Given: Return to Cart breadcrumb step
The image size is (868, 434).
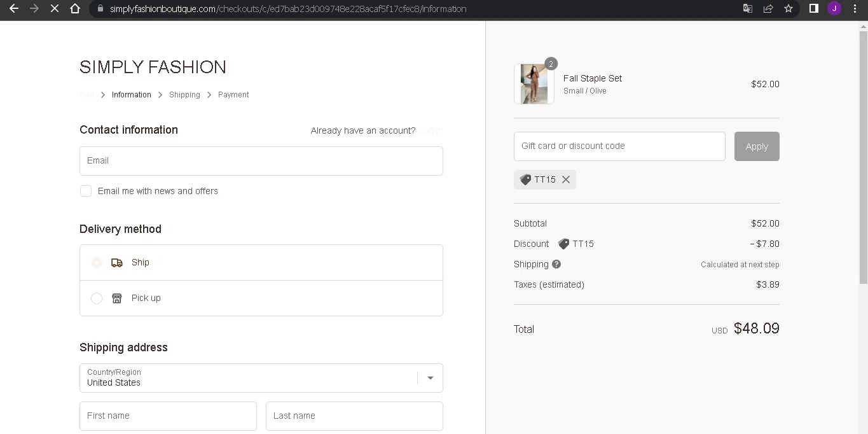Looking at the screenshot, I should (87, 95).
